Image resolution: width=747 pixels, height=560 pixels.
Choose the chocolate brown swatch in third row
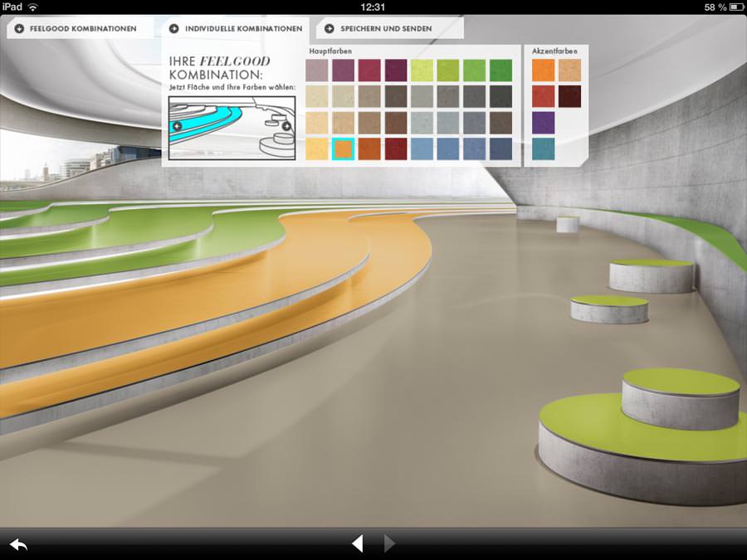pos(396,123)
